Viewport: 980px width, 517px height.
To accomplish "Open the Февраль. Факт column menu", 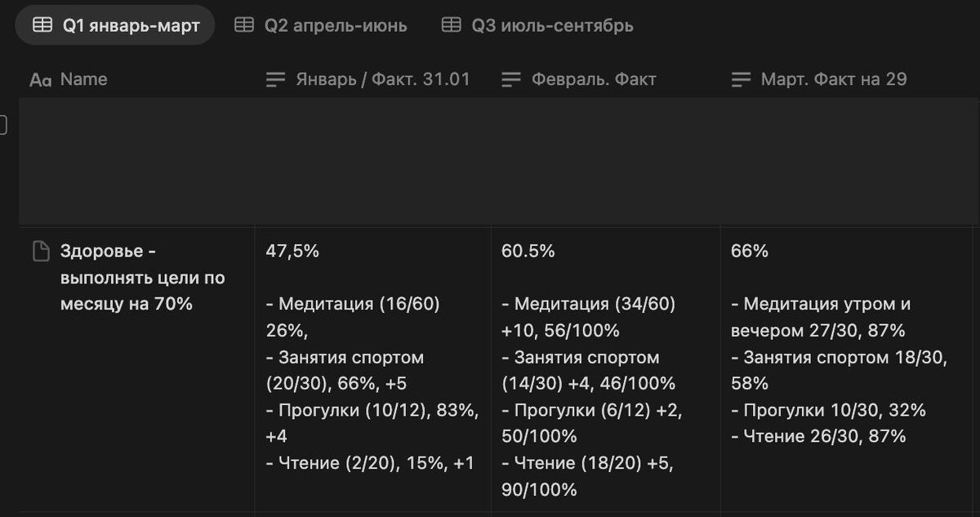I will pos(594,79).
